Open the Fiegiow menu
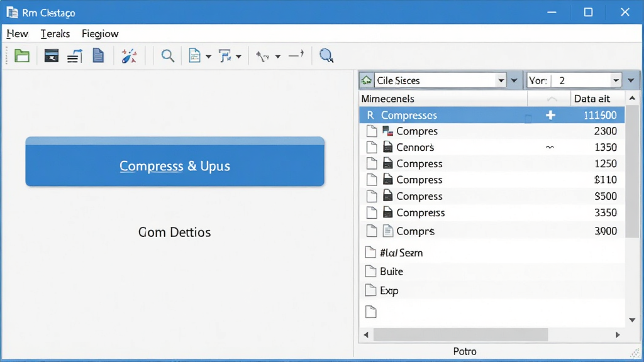Screen dimensions: 644x362 [x=100, y=34]
